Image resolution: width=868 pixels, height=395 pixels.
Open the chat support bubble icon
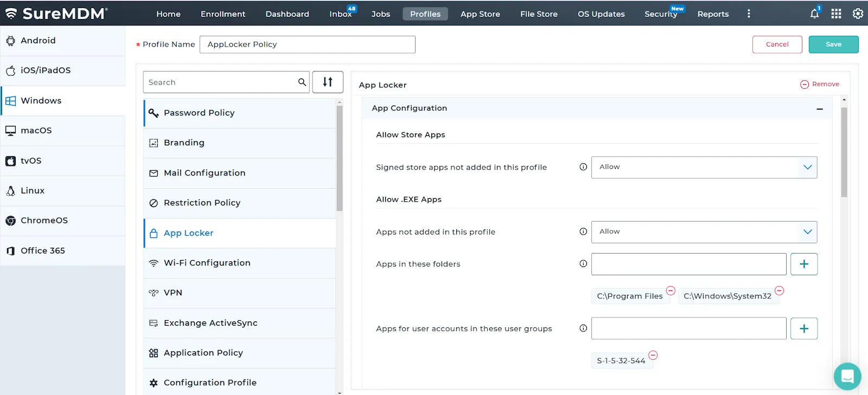click(847, 376)
